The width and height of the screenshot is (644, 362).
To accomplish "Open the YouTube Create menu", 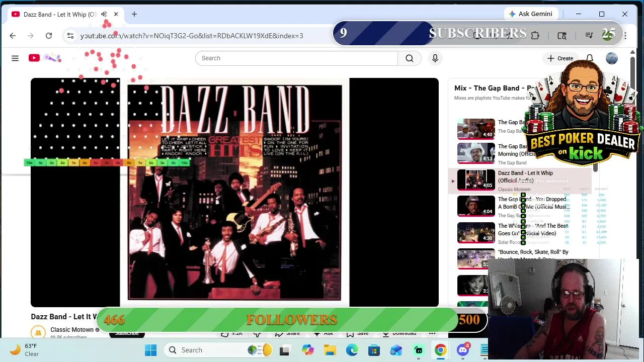I will coord(560,58).
